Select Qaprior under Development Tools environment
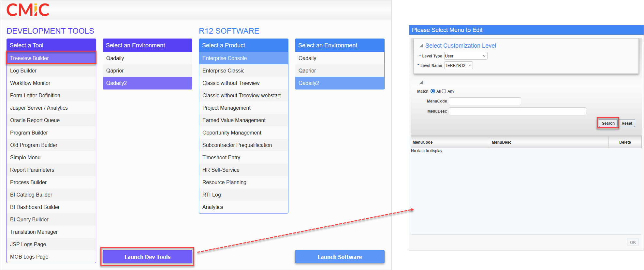 147,71
